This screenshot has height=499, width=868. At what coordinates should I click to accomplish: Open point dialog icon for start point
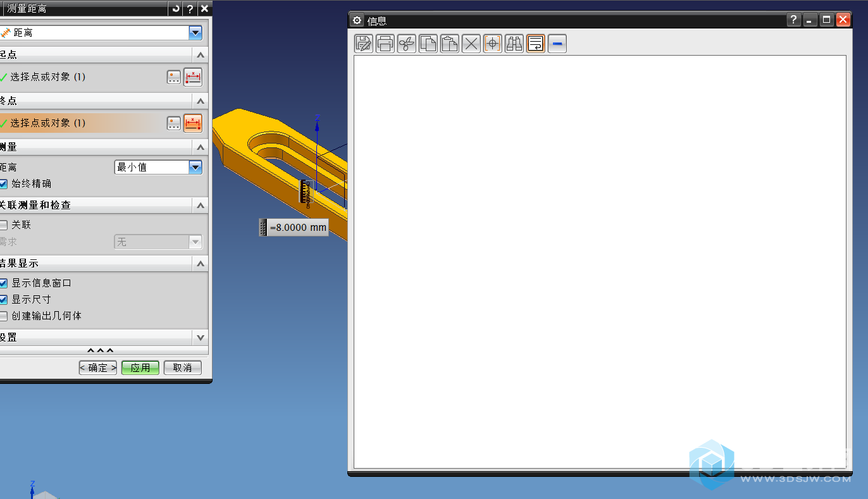pos(174,77)
